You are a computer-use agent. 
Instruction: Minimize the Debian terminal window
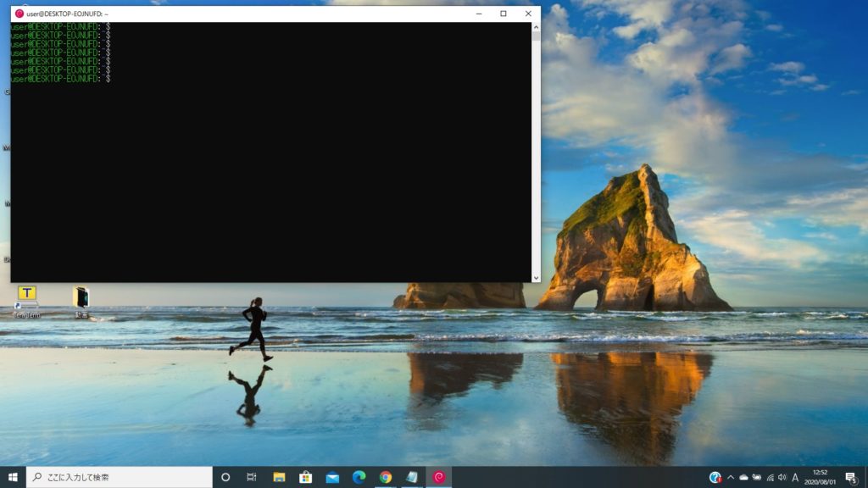(479, 14)
